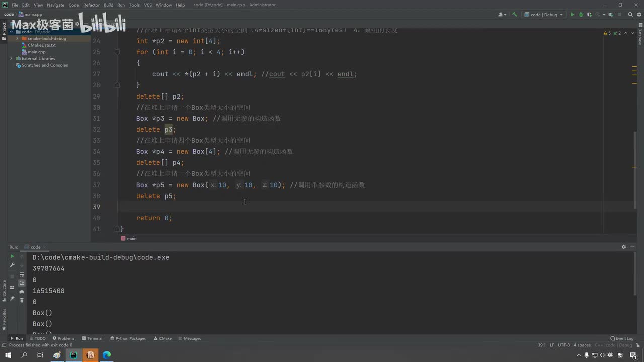Open Task View on taskbar
The height and width of the screenshot is (362, 644).
point(40,355)
